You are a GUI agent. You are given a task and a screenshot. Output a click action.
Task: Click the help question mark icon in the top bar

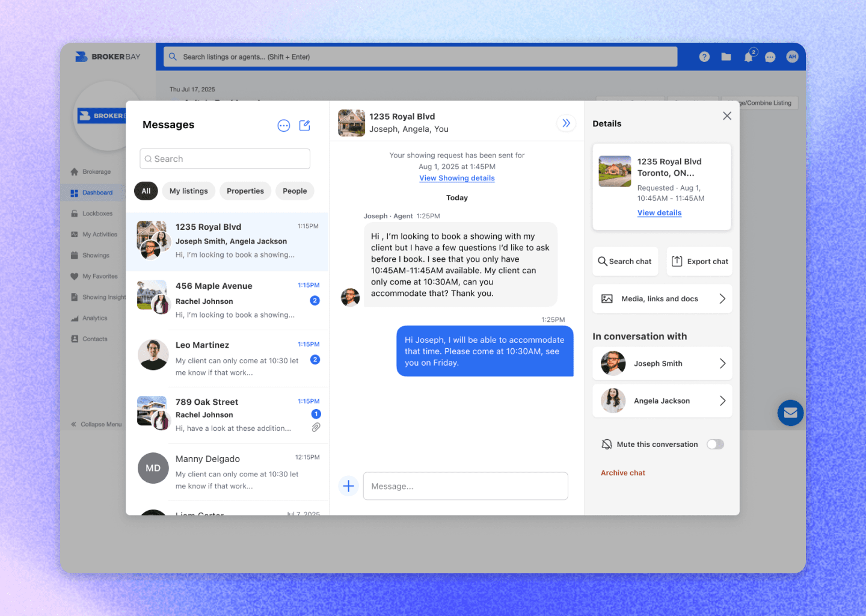704,57
